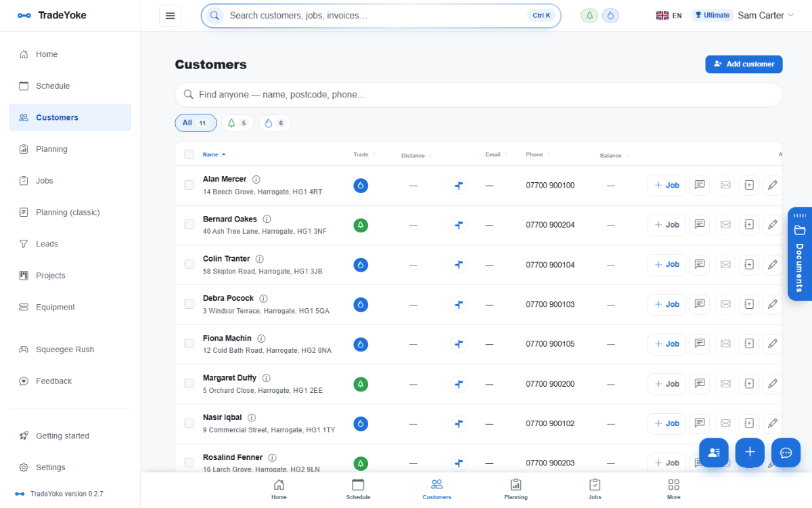Open message icon for Alan Mercer

coord(700,185)
